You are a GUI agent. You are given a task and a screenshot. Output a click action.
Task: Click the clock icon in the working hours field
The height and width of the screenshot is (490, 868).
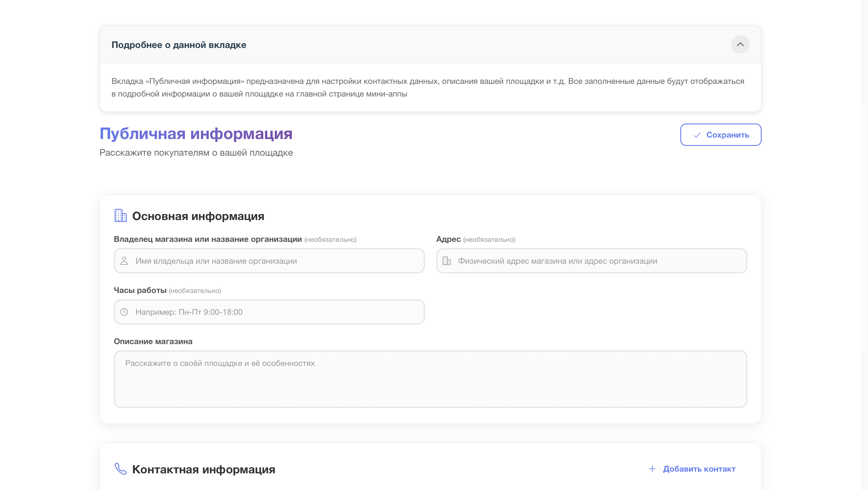click(124, 312)
